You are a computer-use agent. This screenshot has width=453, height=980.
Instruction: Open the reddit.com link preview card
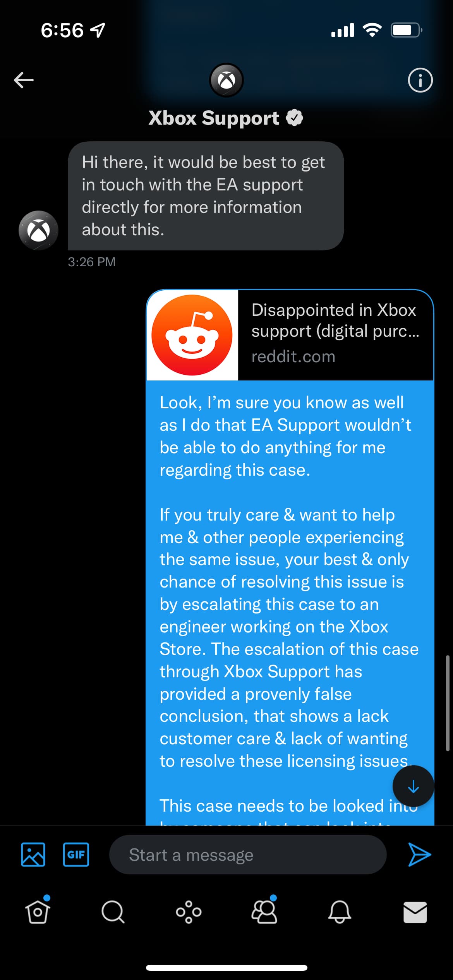[290, 335]
